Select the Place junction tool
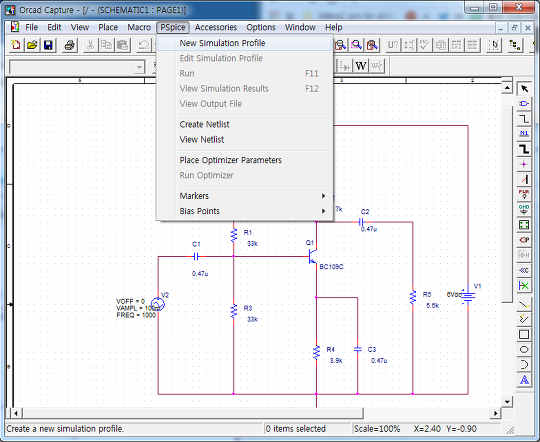The height and width of the screenshot is (442, 540). point(524,164)
